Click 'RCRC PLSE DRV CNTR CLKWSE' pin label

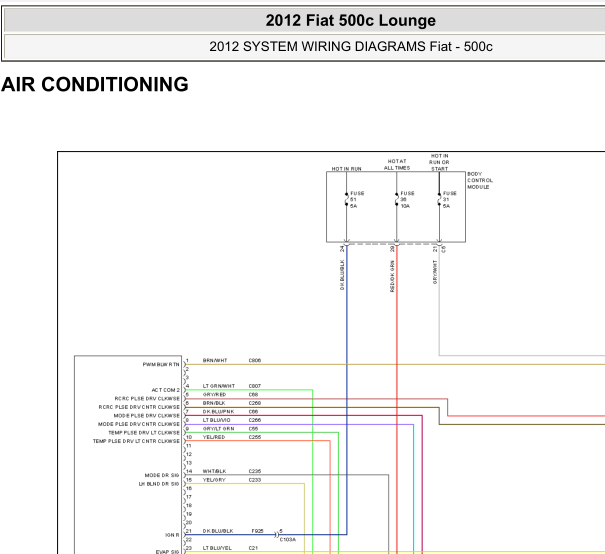[x=139, y=407]
